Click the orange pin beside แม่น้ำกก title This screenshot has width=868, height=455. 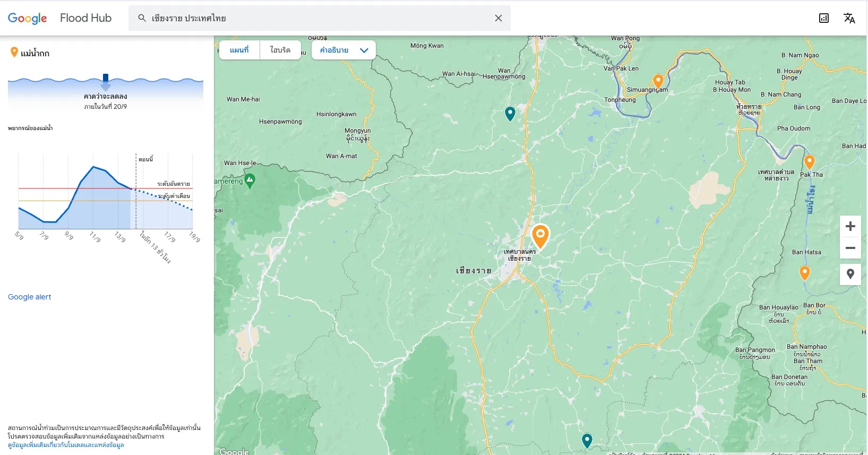click(14, 52)
